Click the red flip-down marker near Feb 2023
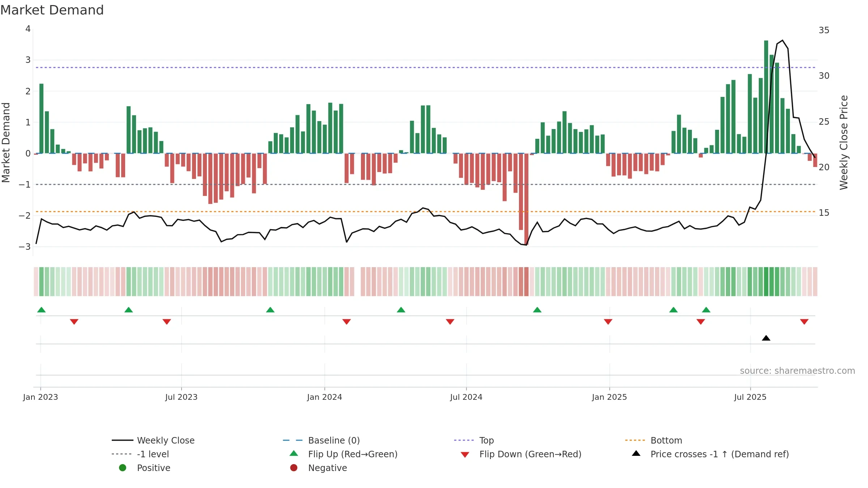This screenshot has height=488, width=868. click(x=74, y=322)
